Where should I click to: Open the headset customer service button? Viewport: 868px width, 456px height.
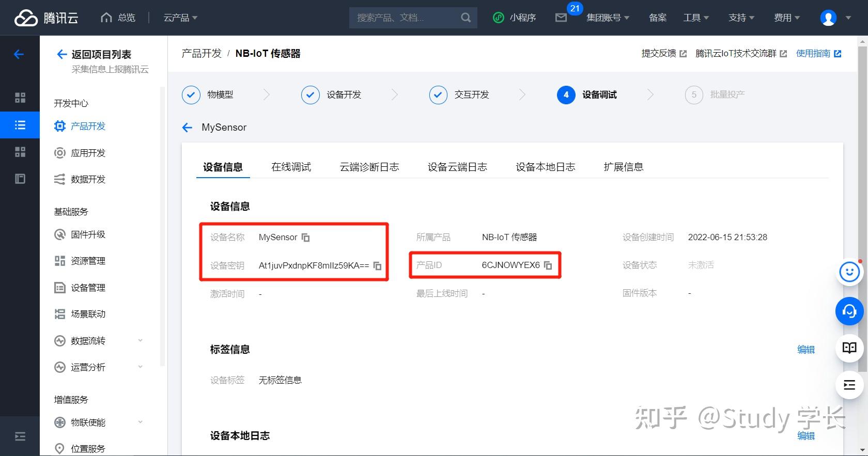click(849, 311)
